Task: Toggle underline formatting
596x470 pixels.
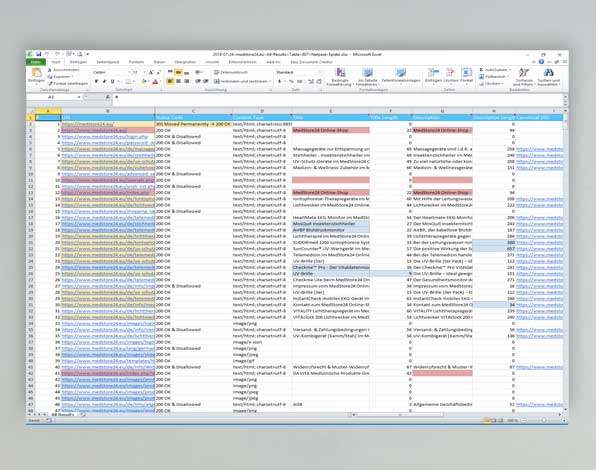Action: point(113,81)
